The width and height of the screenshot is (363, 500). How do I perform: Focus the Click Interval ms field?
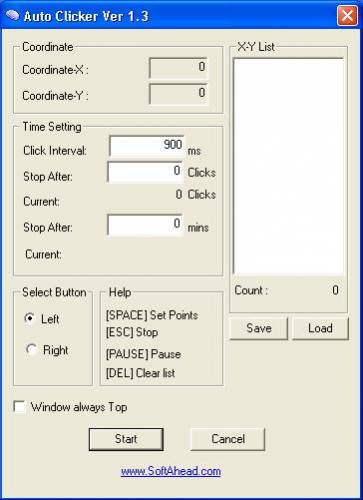pyautogui.click(x=147, y=146)
